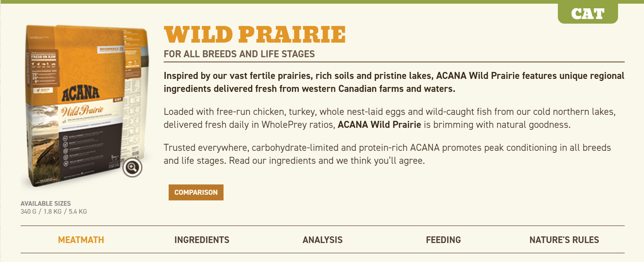Image resolution: width=644 pixels, height=262 pixels.
Task: Click the WILD PRAIRIE orange heading
Action: point(255,35)
